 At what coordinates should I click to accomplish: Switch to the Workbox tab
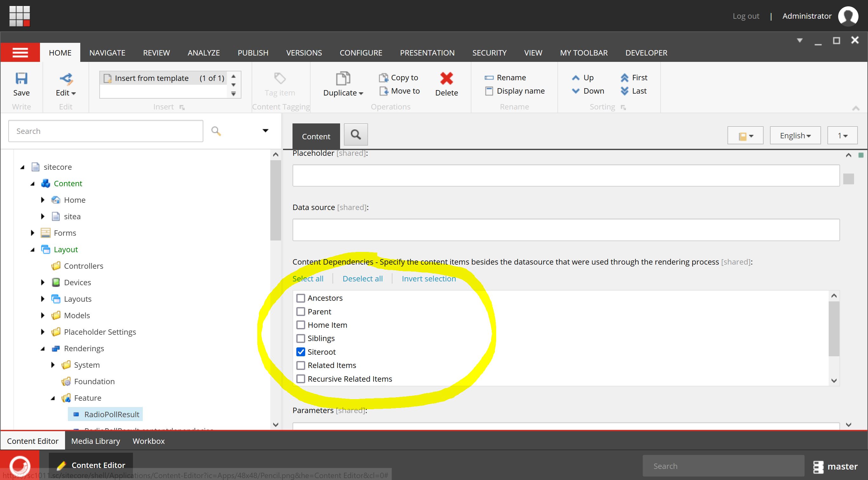pyautogui.click(x=148, y=441)
